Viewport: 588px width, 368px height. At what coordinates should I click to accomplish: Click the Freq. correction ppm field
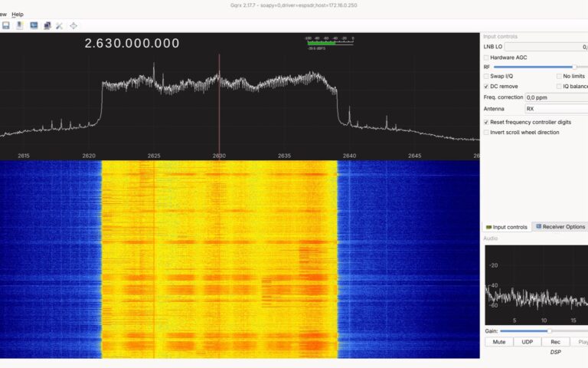click(x=556, y=97)
